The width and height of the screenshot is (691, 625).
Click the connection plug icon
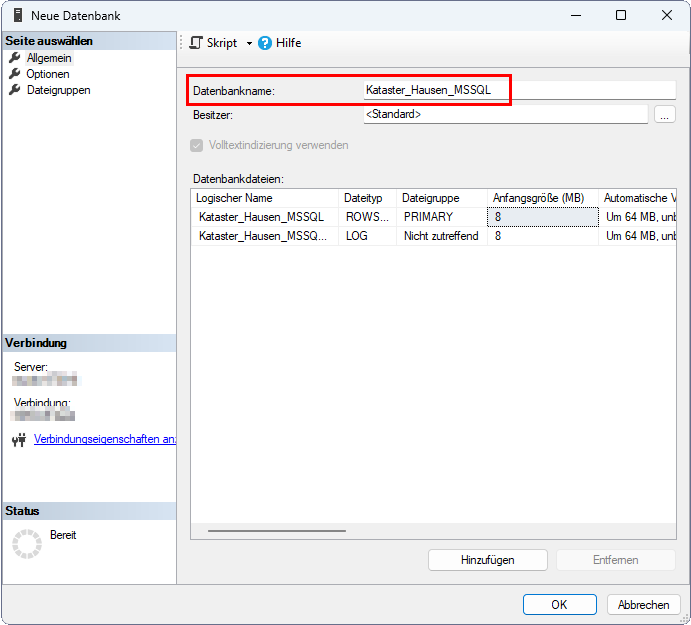pos(19,439)
